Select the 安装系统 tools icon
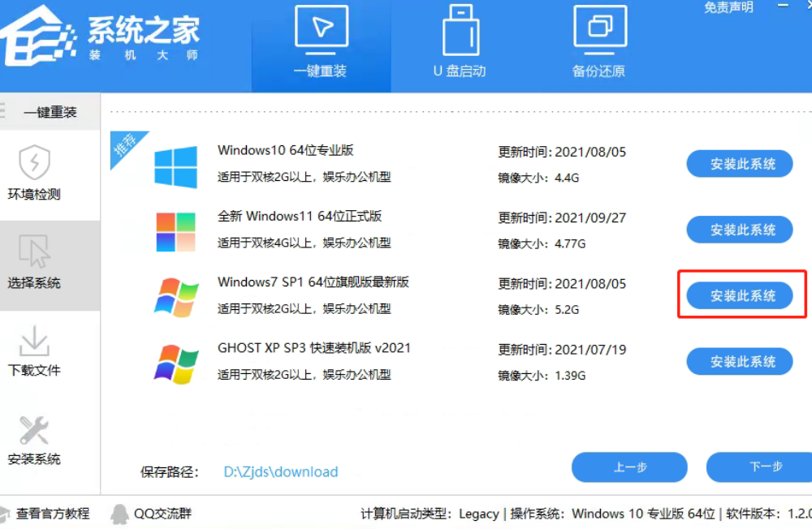Image resolution: width=812 pixels, height=529 pixels. click(34, 430)
